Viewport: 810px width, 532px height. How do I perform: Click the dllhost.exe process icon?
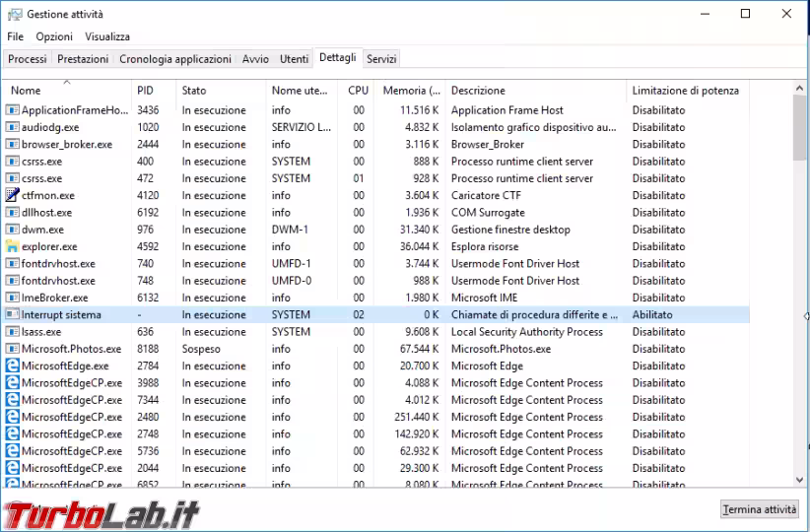pyautogui.click(x=13, y=212)
